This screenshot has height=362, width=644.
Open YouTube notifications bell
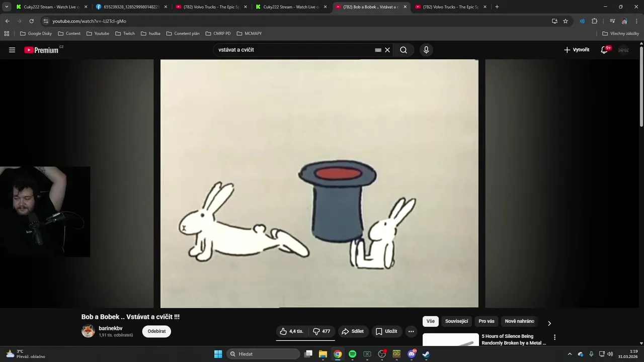pyautogui.click(x=604, y=50)
